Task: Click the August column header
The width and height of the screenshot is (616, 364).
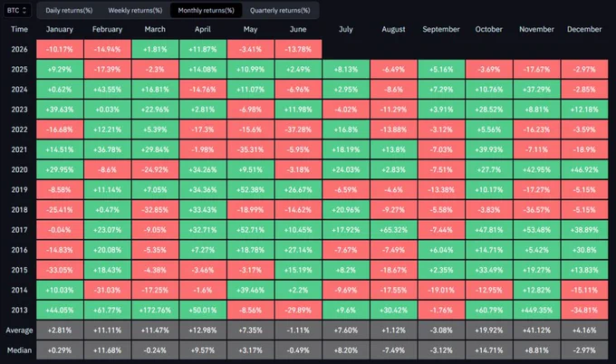Action: point(394,29)
